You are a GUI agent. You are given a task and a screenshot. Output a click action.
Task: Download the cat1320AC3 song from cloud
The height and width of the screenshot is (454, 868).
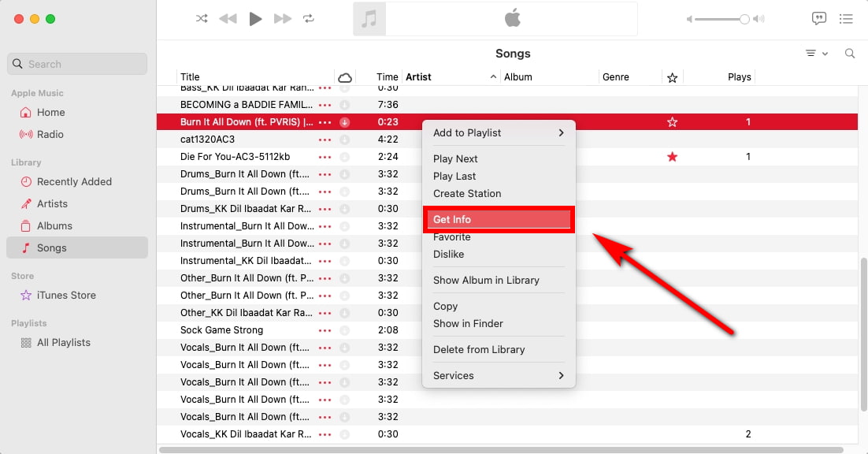click(344, 140)
